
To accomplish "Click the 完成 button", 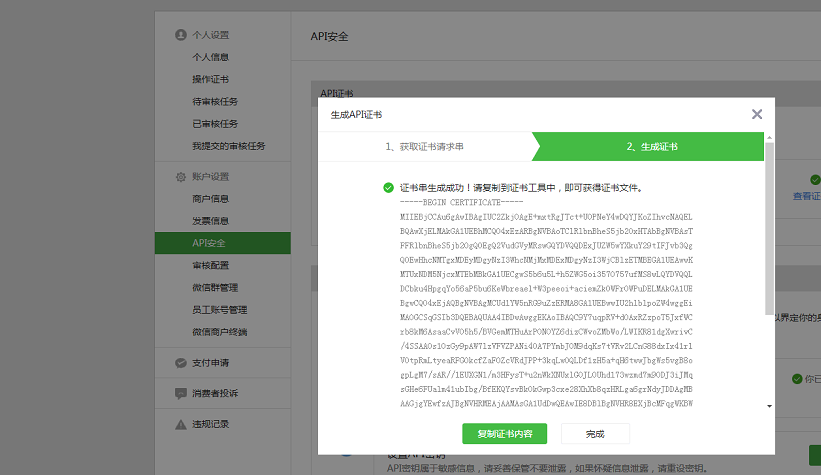I will click(595, 434).
